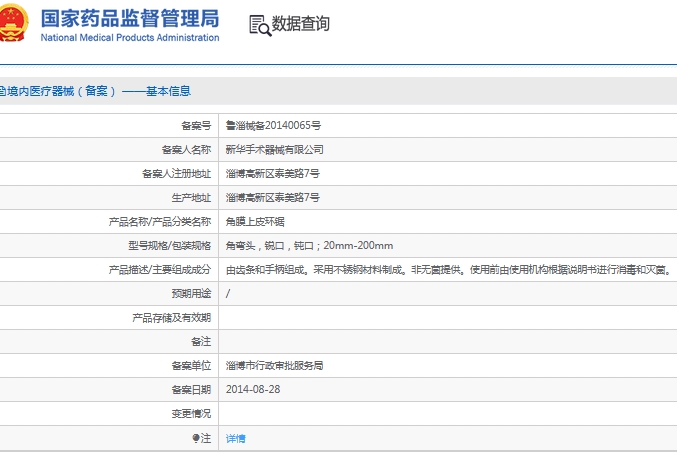Image resolution: width=677 pixels, height=459 pixels.
Task: Click the 产品描述/主要组成成分 label
Action: tap(160, 270)
